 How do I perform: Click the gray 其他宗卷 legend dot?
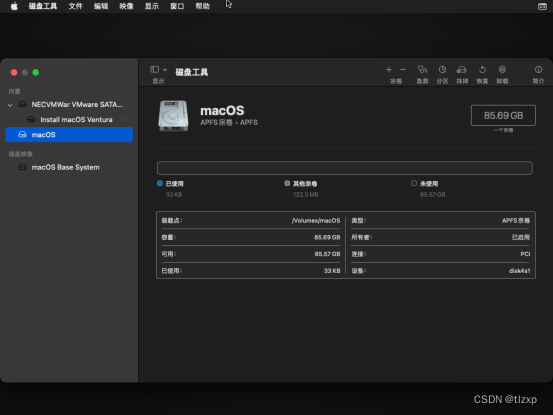287,183
